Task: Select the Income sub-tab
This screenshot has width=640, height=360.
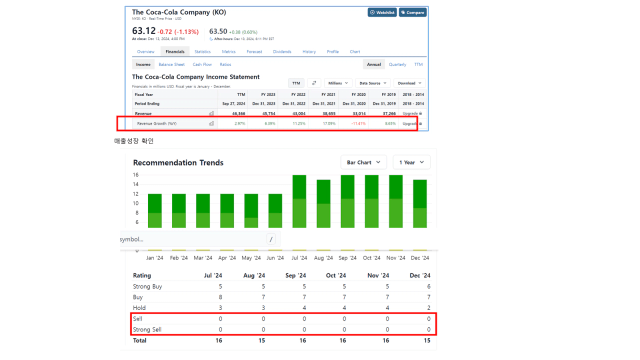Action: pyautogui.click(x=143, y=64)
